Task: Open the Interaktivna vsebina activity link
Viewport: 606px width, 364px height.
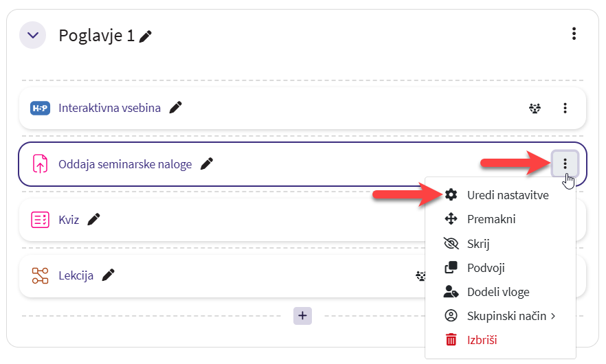Action: pos(109,108)
